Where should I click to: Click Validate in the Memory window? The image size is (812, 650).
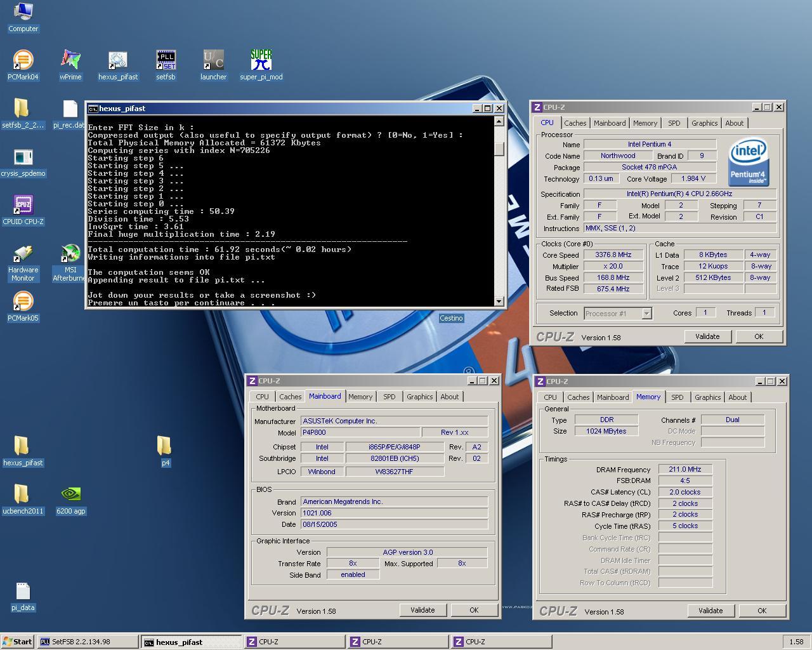(x=710, y=611)
